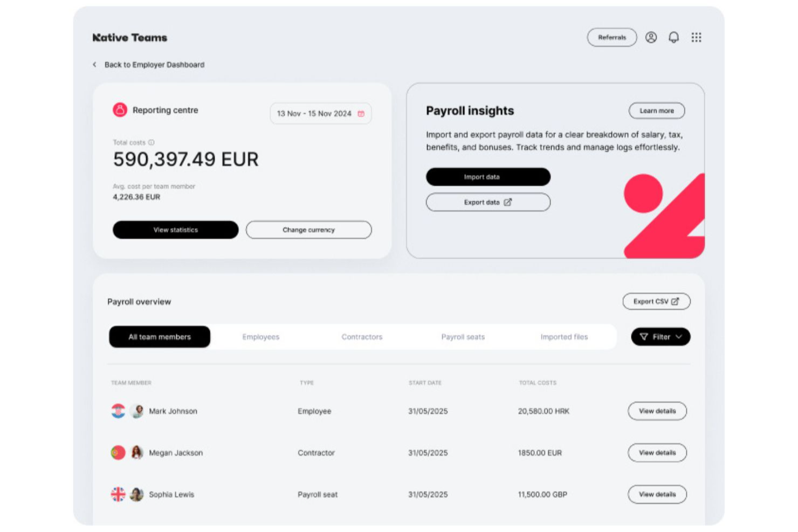
Task: Expand filter options via the chevron
Action: [678, 337]
